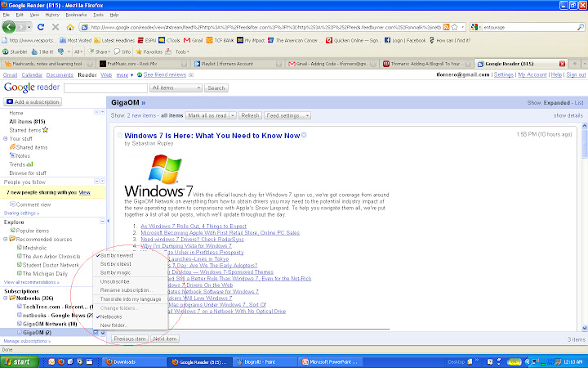Select Sort by magic option
Screen dimensions: 588x368
tap(115, 272)
